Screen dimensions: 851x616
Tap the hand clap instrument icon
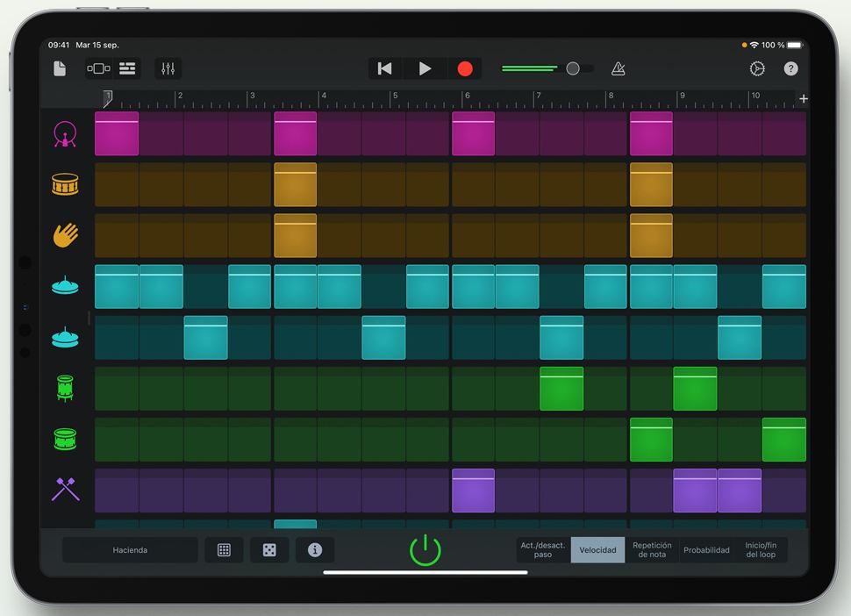tap(64, 235)
